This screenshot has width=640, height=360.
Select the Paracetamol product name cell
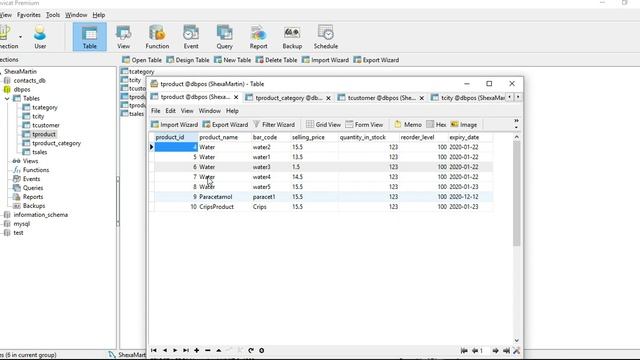[224, 197]
